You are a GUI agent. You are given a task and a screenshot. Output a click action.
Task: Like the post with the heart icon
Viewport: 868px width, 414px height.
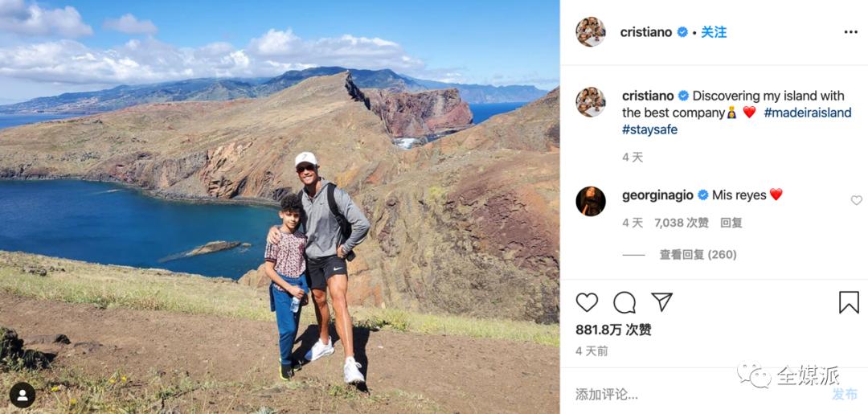pos(587,302)
